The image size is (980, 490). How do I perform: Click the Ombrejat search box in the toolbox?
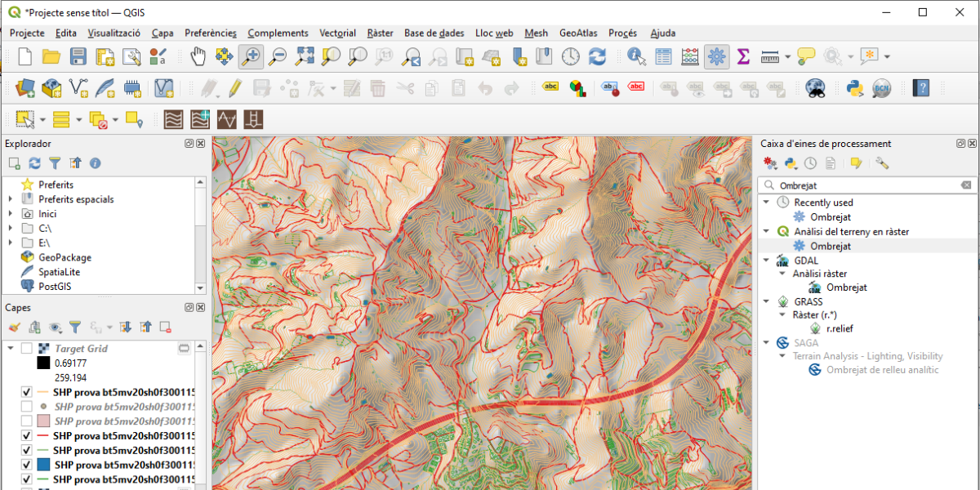(867, 185)
